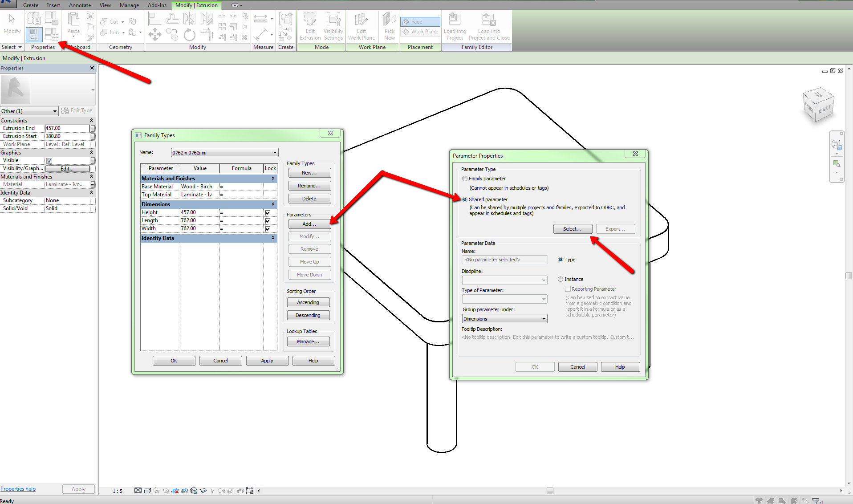Toggle the Lock checkbox for Height
The image size is (853, 504).
tap(268, 213)
